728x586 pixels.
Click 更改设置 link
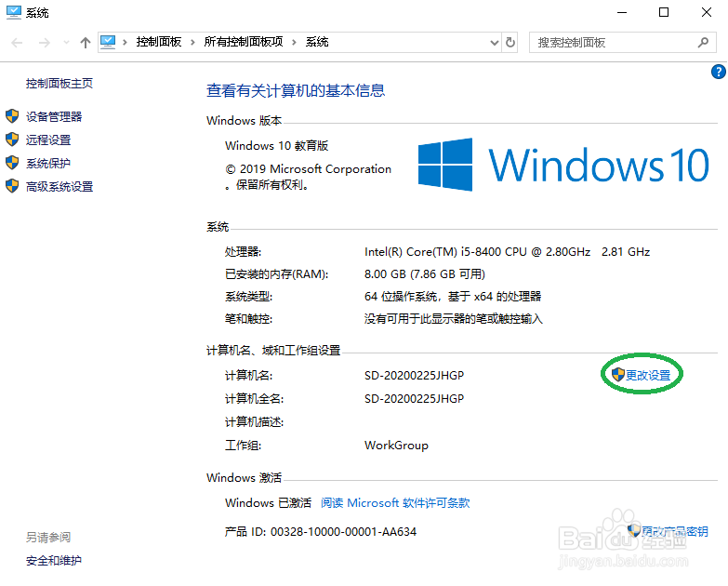(648, 375)
